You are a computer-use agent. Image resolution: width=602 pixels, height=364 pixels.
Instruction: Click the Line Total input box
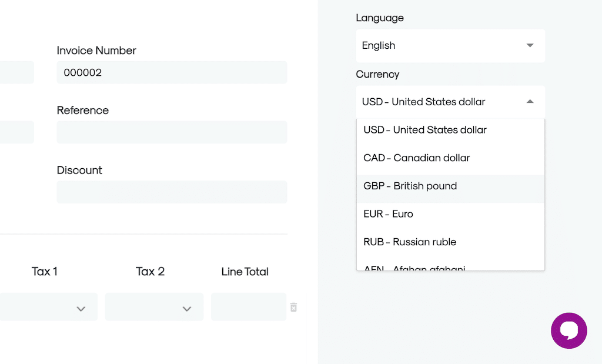tap(248, 307)
